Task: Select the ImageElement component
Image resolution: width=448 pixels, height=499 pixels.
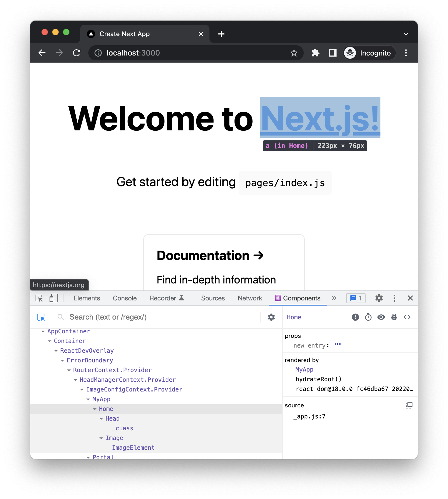Action: coord(133,448)
